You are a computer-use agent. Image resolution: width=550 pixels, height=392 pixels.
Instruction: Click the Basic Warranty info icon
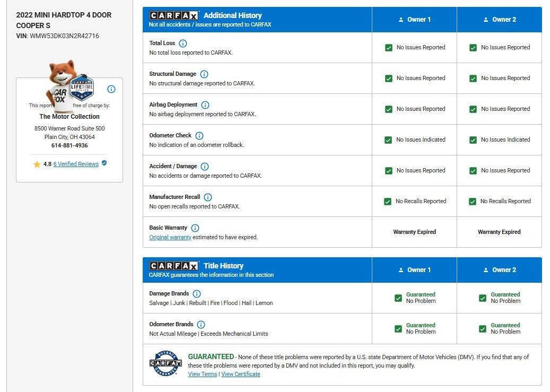(x=195, y=228)
